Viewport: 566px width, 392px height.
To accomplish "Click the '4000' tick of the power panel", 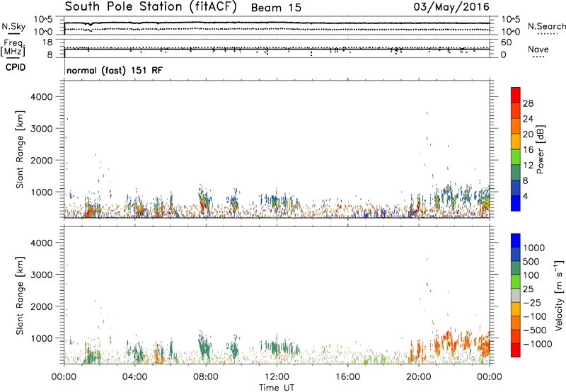I will [42, 97].
